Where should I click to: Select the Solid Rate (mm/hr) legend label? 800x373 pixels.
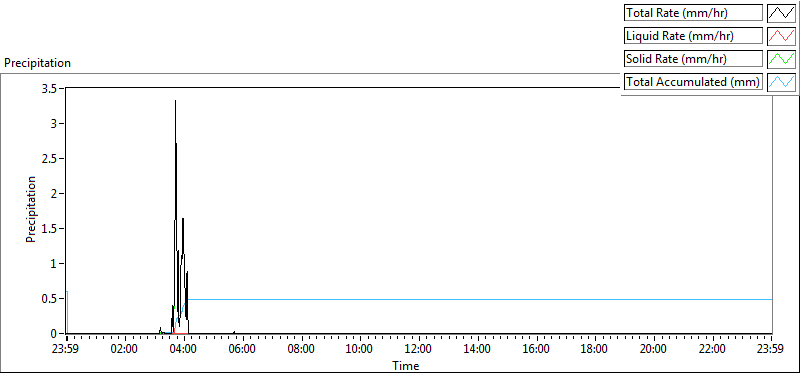[x=694, y=59]
